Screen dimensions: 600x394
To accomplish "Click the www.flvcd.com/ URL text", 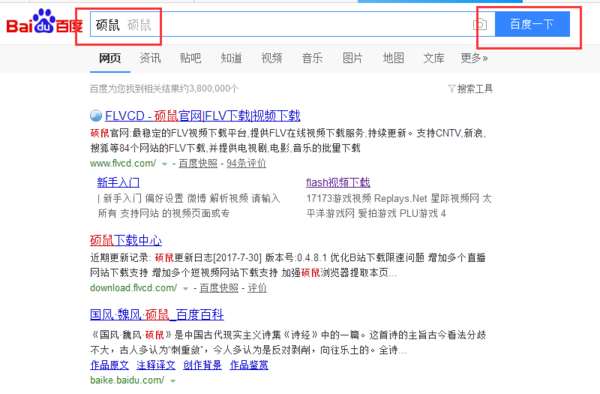I will tap(123, 163).
